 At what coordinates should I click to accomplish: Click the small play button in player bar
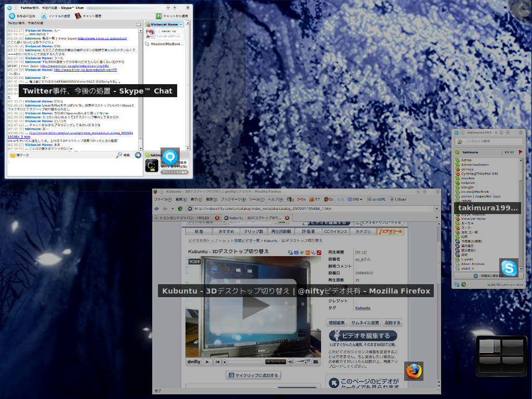click(207, 362)
